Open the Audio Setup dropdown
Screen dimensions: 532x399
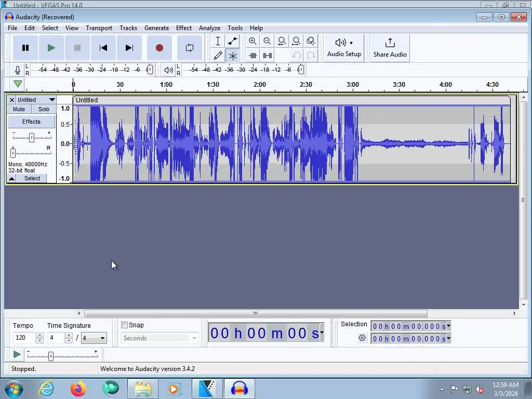point(344,48)
